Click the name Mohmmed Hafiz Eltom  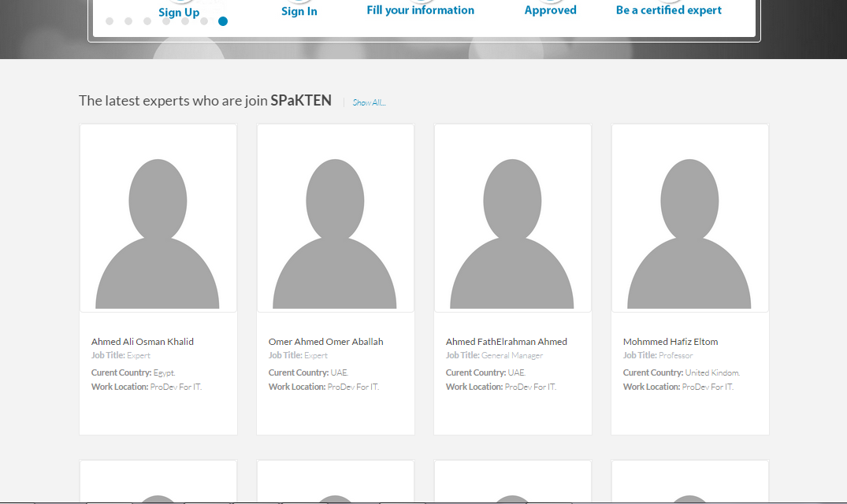click(671, 342)
